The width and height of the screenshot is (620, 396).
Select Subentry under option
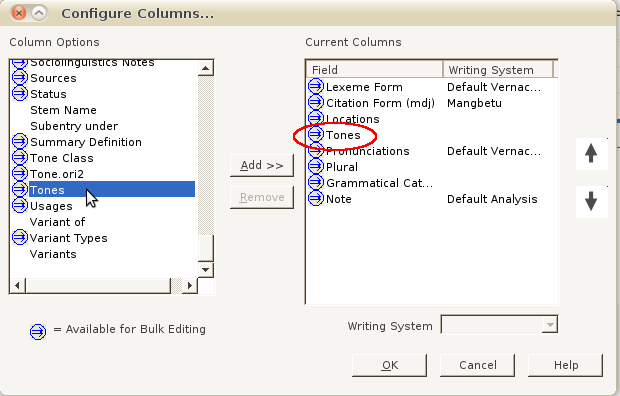coord(74,126)
